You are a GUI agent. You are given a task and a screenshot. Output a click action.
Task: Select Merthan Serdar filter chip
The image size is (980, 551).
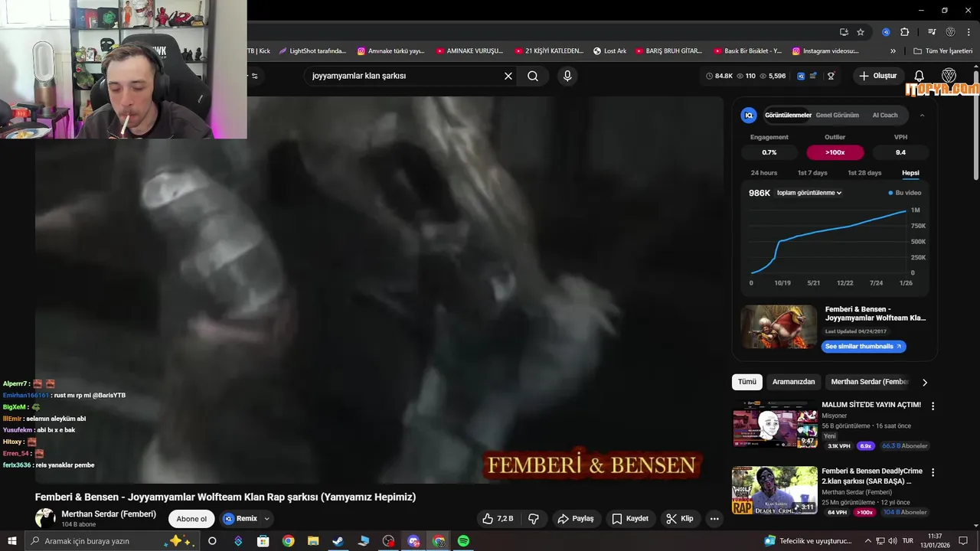click(x=869, y=382)
